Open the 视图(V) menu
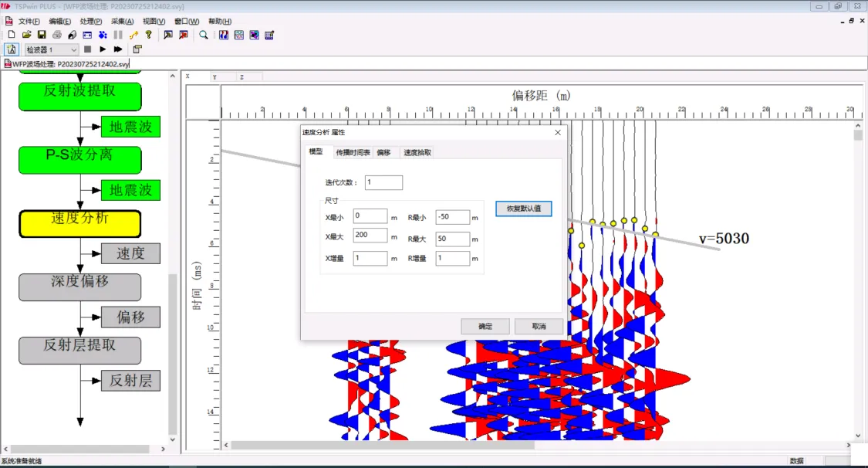868x468 pixels. click(x=154, y=21)
